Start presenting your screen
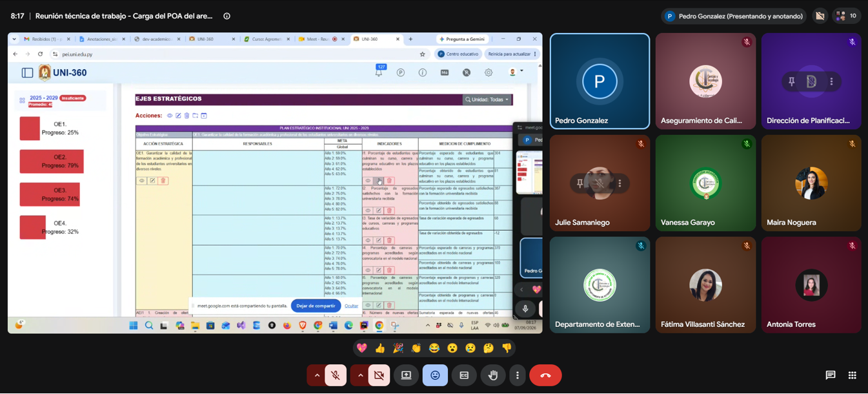Viewport: 868px width, 394px height. click(406, 375)
